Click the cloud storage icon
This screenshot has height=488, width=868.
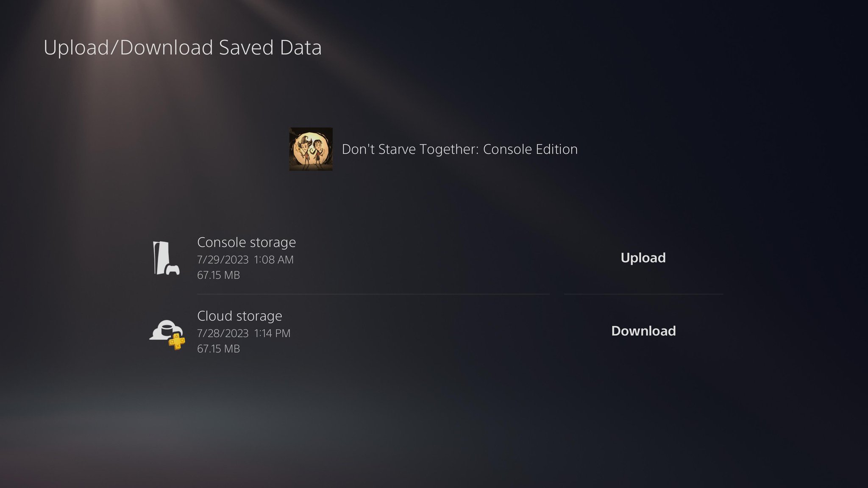[x=165, y=332]
